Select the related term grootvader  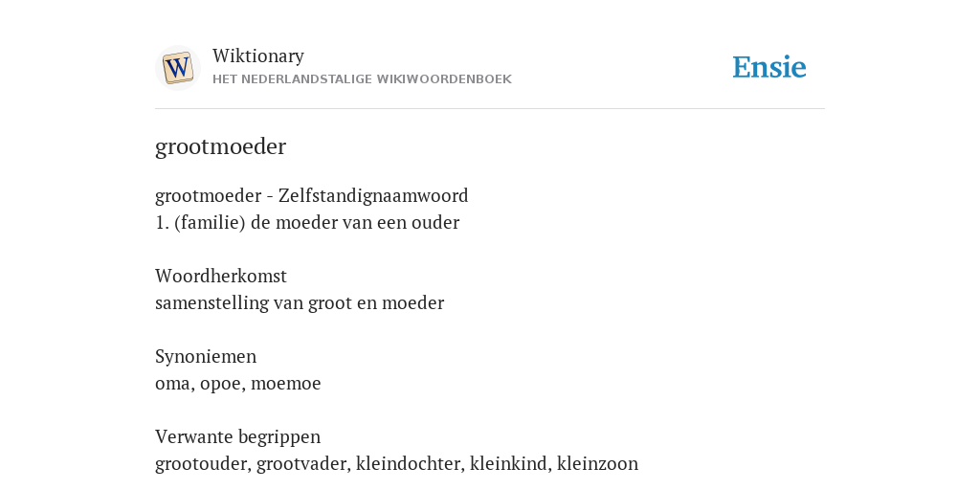click(301, 464)
